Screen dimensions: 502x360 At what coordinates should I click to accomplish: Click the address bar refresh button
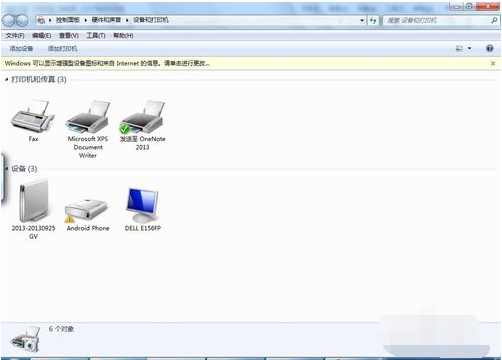373,21
